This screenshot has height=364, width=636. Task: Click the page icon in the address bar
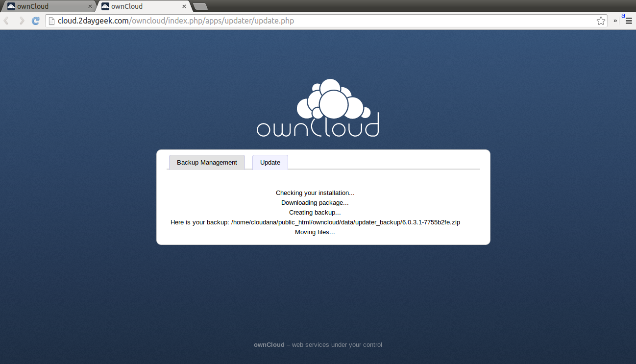coord(51,21)
